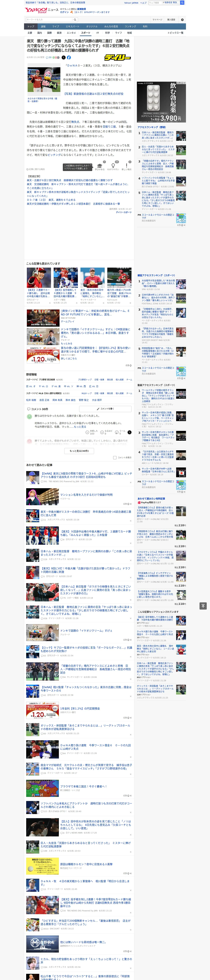Screen dimensions: 210x980
Task: Open the エキスパート tab
Action: pyautogui.click(x=72, y=27)
